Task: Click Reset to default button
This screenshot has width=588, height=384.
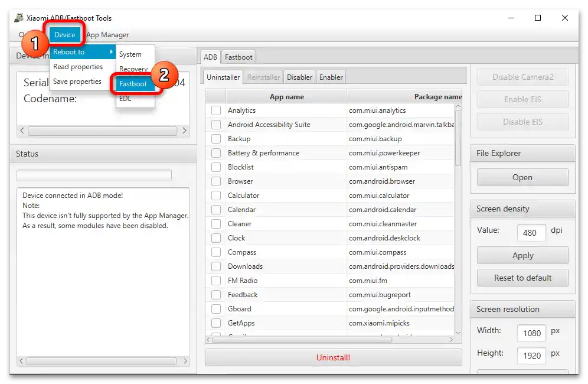Action: [522, 278]
